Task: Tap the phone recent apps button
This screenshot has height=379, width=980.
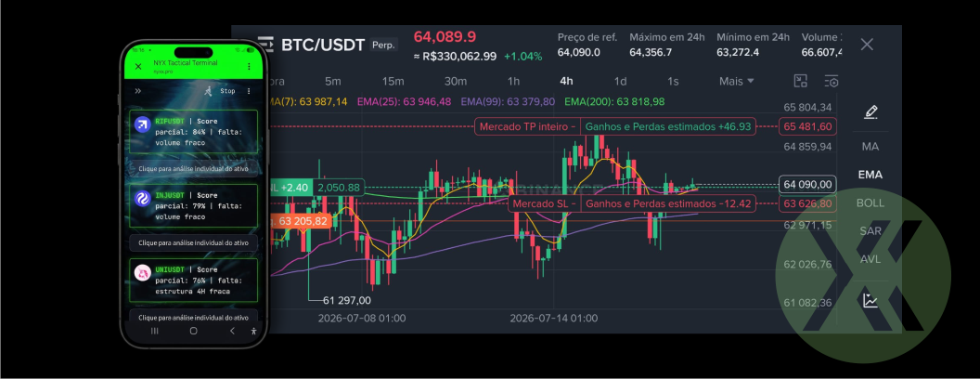Action: pyautogui.click(x=154, y=331)
